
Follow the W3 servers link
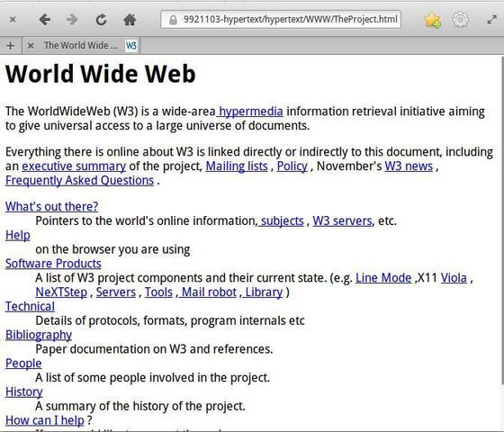342,220
